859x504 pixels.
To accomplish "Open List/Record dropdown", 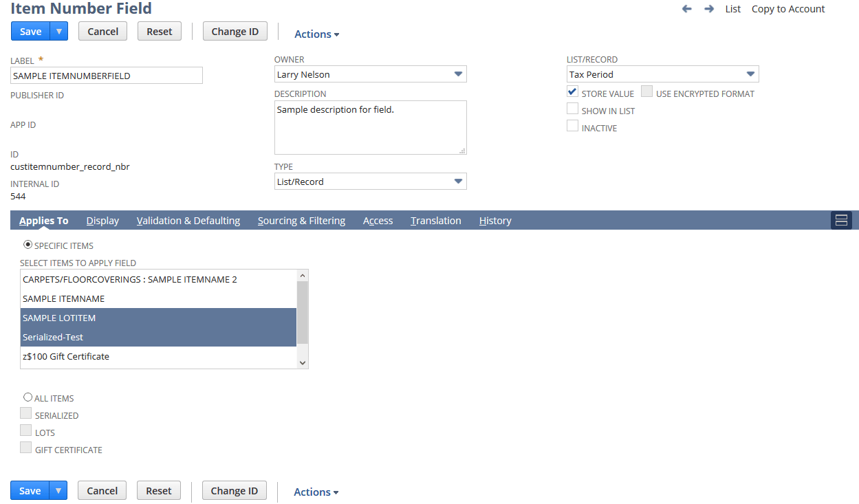I will point(750,74).
